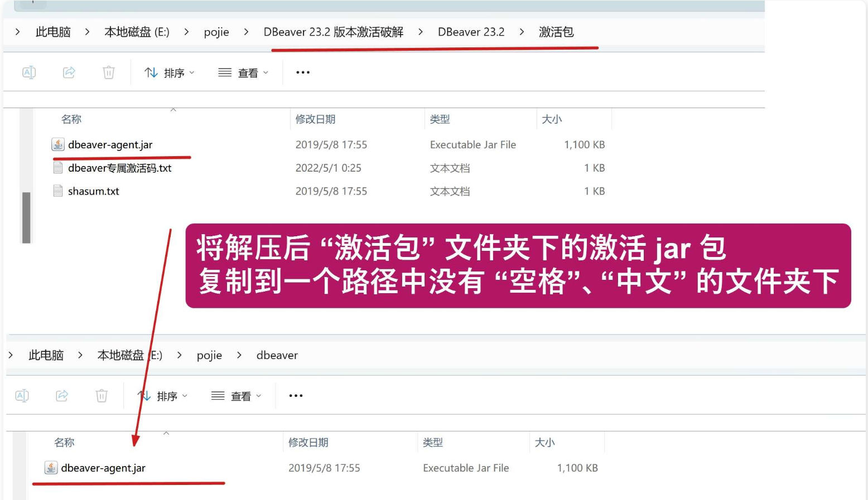Click the Java icon of dbeaver-agent.jar in the top window
This screenshot has height=500, width=868.
pyautogui.click(x=58, y=144)
